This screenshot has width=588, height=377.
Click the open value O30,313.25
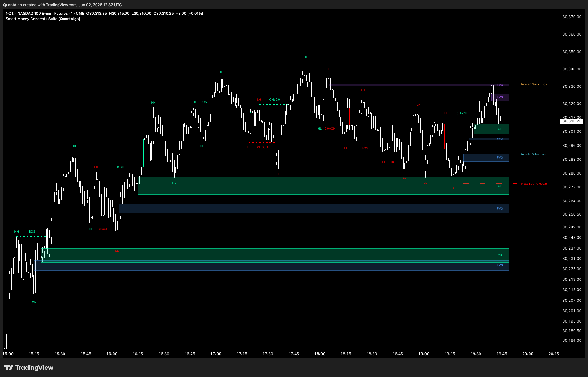coord(97,14)
